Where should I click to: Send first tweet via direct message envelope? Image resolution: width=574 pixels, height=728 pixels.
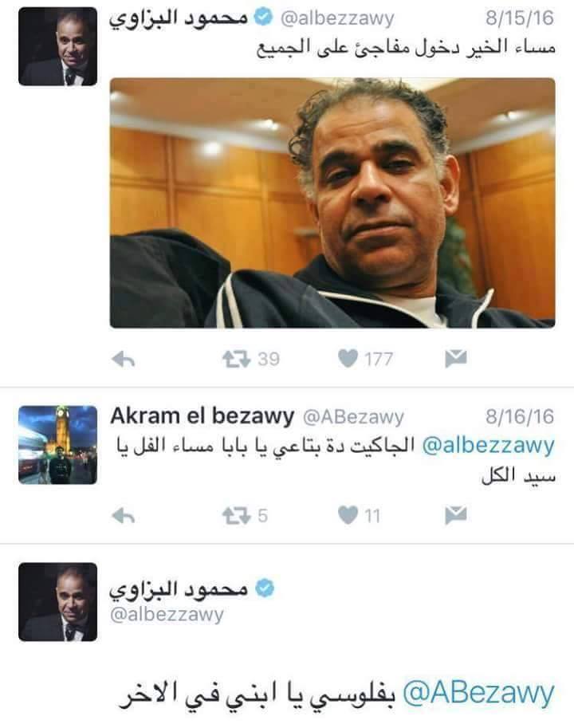[x=456, y=359]
